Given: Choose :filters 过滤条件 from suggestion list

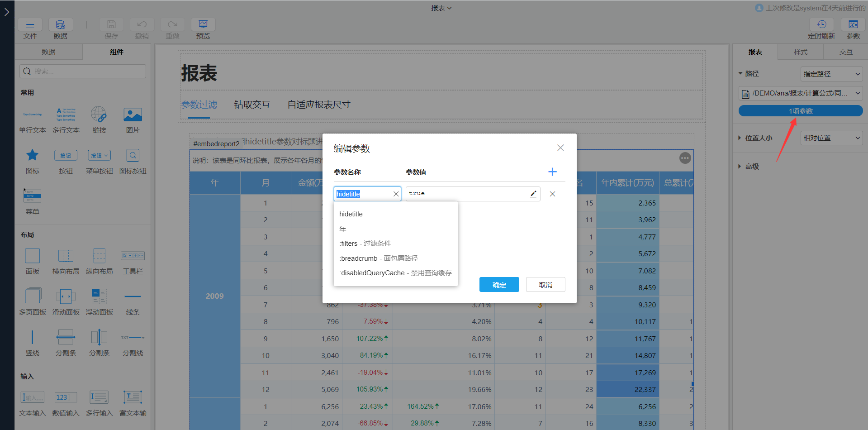Looking at the screenshot, I should click(x=365, y=244).
